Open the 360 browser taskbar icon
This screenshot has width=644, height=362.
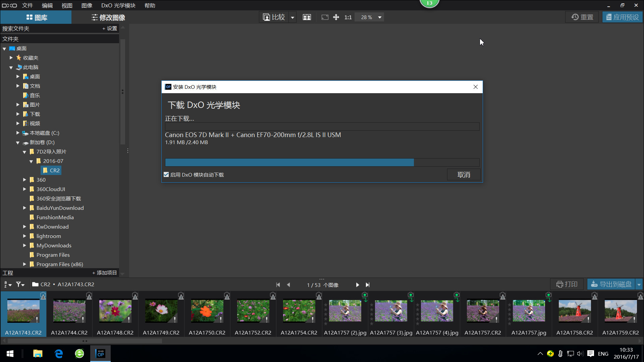pos(79,353)
